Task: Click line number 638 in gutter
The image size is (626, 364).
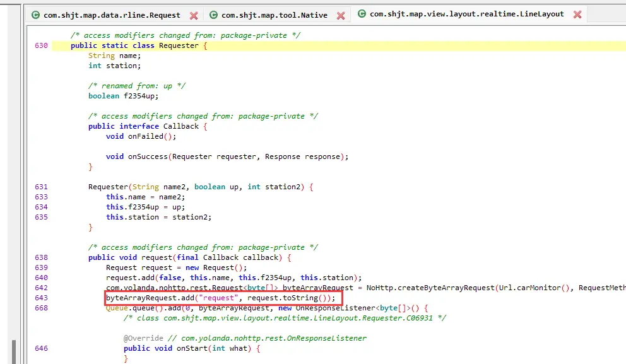Action: (x=41, y=257)
